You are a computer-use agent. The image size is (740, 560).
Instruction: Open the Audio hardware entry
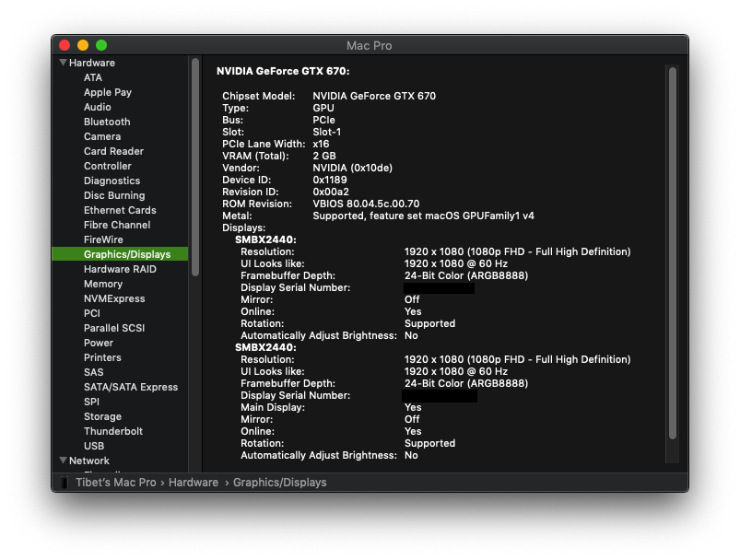(97, 107)
